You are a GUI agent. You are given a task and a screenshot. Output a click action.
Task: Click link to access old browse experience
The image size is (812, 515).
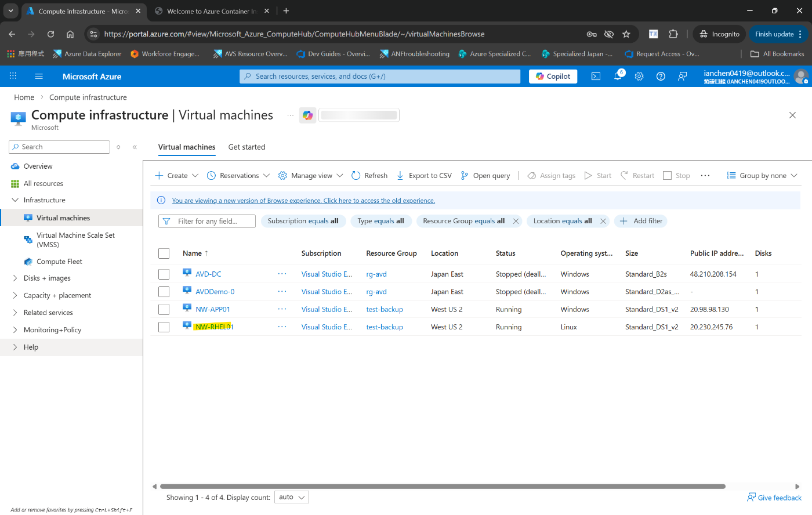point(303,201)
